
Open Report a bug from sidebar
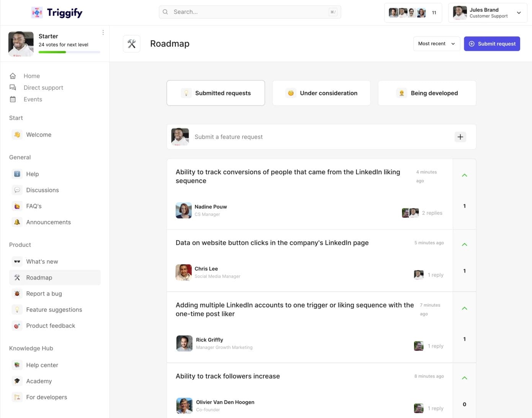[x=44, y=294]
